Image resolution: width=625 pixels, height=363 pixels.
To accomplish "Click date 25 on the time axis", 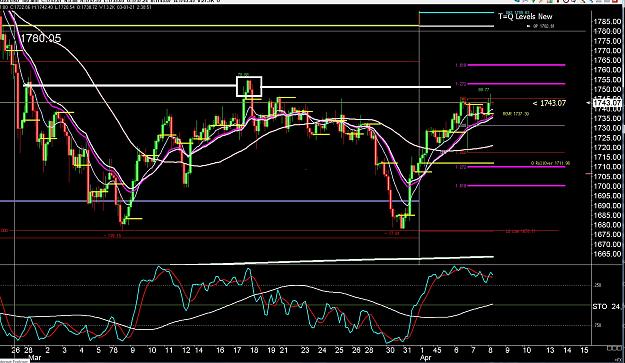I will (x=339, y=350).
